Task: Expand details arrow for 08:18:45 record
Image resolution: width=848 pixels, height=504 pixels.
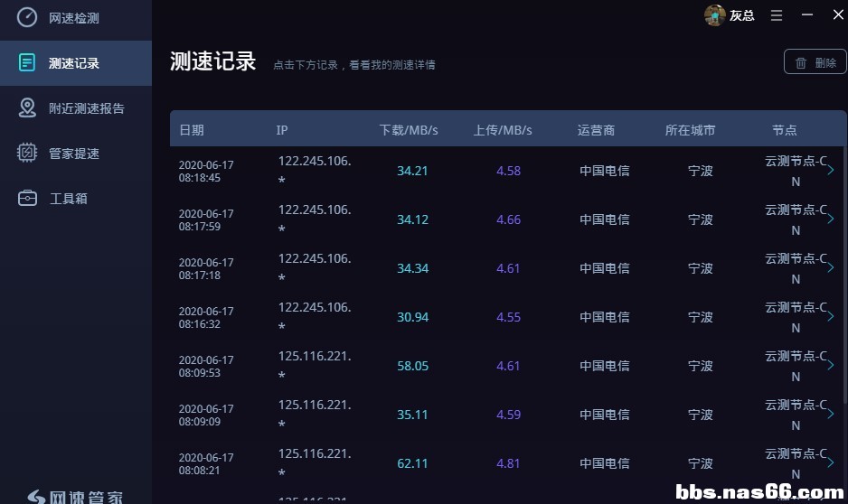Action: tap(830, 170)
